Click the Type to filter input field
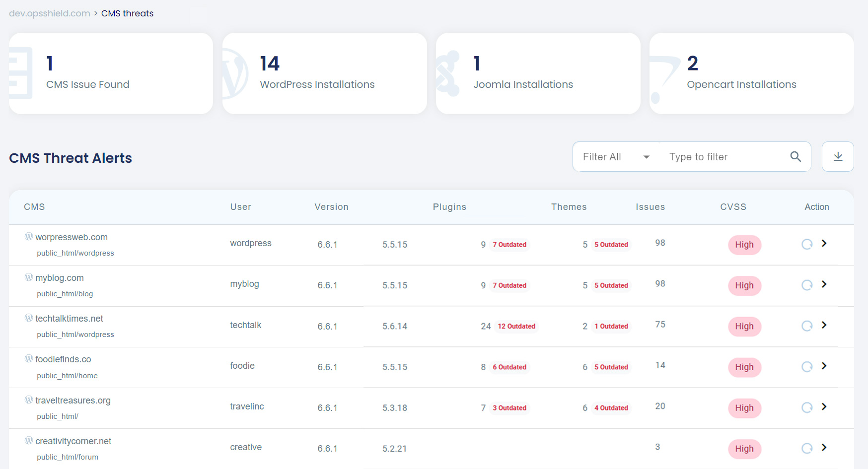 (x=726, y=157)
